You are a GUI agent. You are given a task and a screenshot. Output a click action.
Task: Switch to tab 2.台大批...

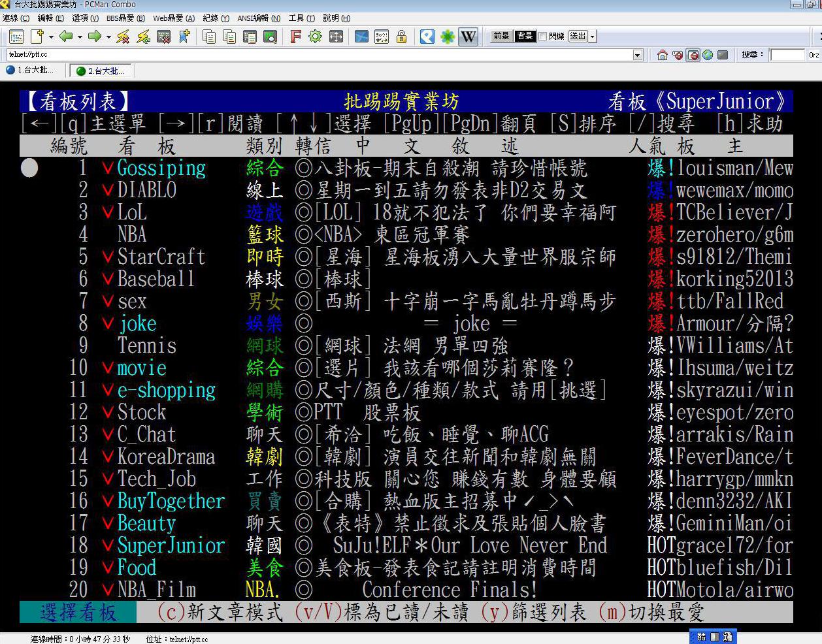coord(101,71)
